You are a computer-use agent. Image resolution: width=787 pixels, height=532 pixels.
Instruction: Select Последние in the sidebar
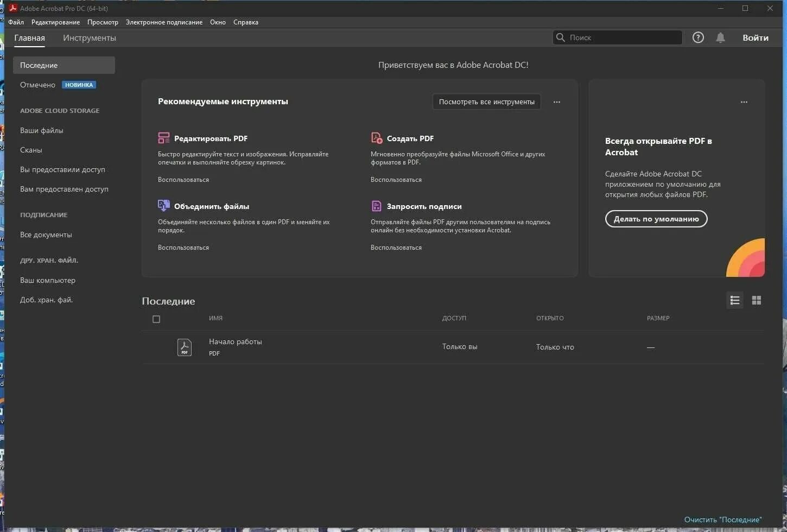(64, 65)
